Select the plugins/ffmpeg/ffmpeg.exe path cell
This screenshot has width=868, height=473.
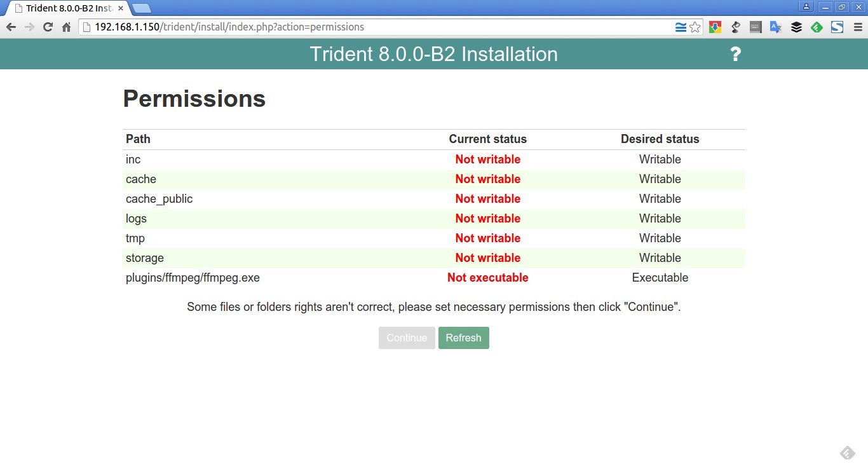point(193,277)
